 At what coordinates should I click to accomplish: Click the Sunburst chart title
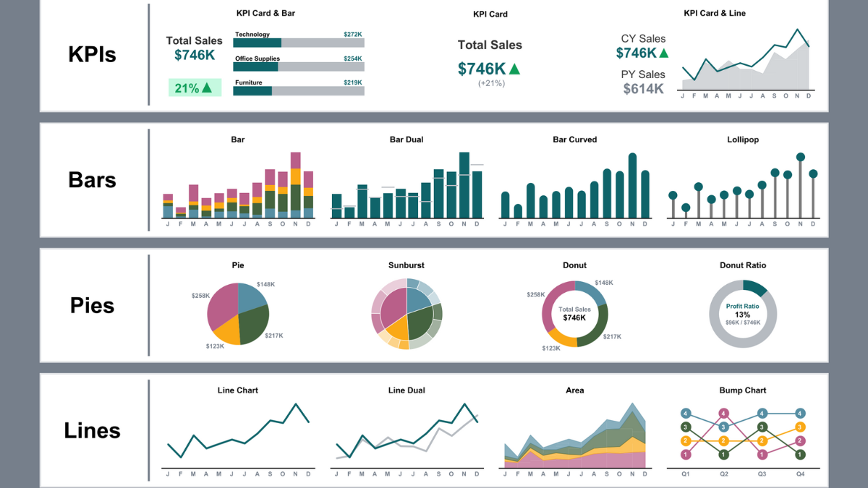[x=407, y=265]
